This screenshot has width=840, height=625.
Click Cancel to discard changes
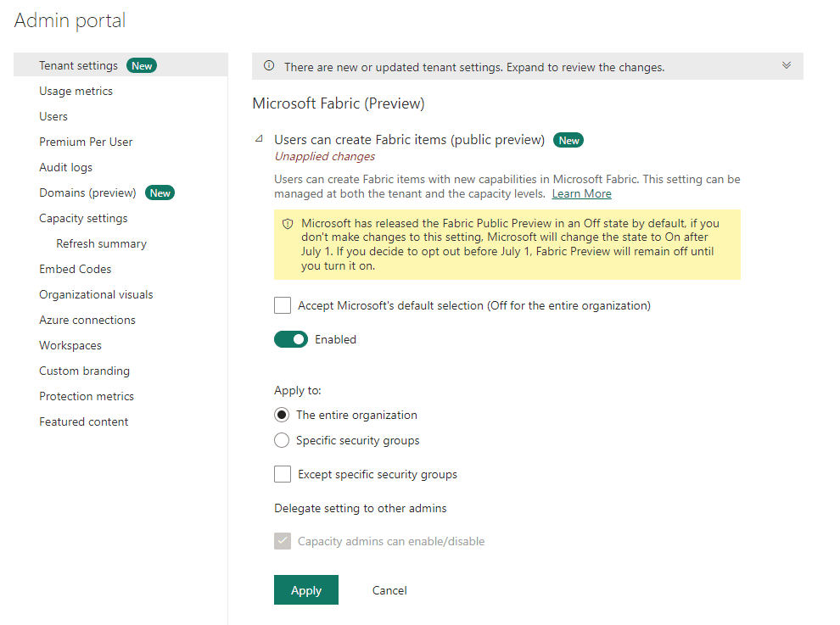click(x=389, y=590)
